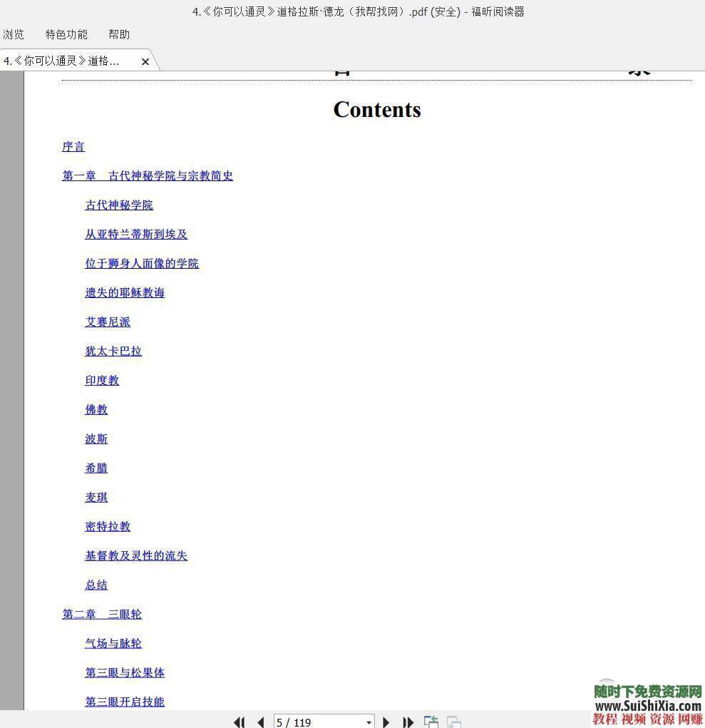The width and height of the screenshot is (705, 728).
Task: Jump to the last page
Action: [x=407, y=722]
